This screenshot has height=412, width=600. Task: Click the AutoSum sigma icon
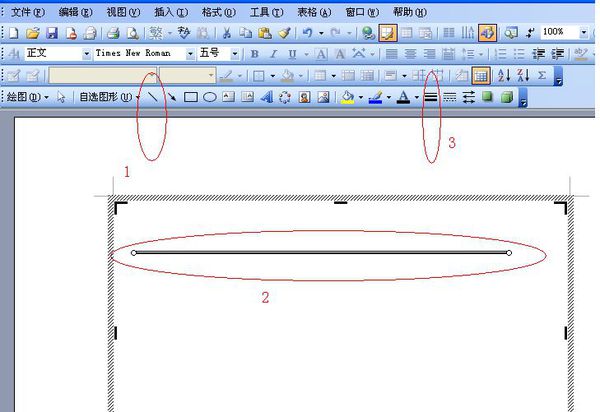click(x=542, y=75)
